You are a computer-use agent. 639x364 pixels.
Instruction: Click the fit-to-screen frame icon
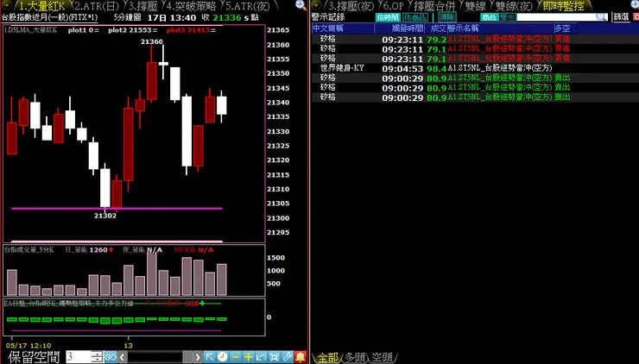click(275, 357)
